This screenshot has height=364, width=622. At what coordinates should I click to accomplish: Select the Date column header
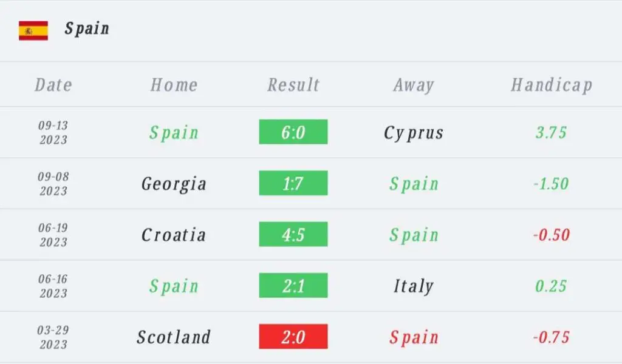coord(53,85)
